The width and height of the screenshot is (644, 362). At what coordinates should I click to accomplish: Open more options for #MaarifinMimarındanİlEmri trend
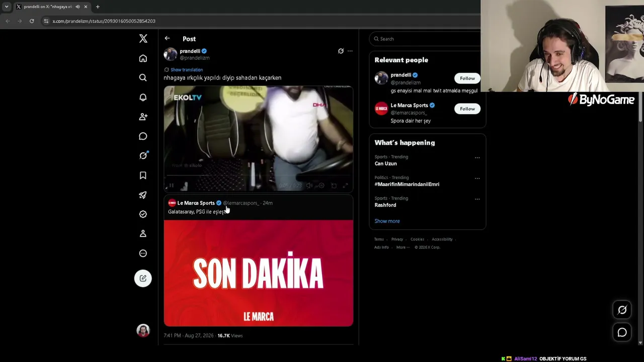point(477,178)
